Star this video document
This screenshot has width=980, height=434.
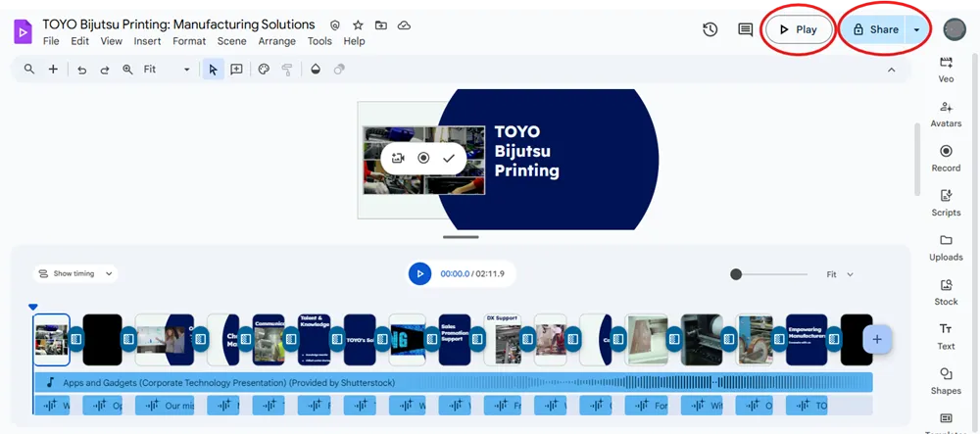(x=358, y=25)
